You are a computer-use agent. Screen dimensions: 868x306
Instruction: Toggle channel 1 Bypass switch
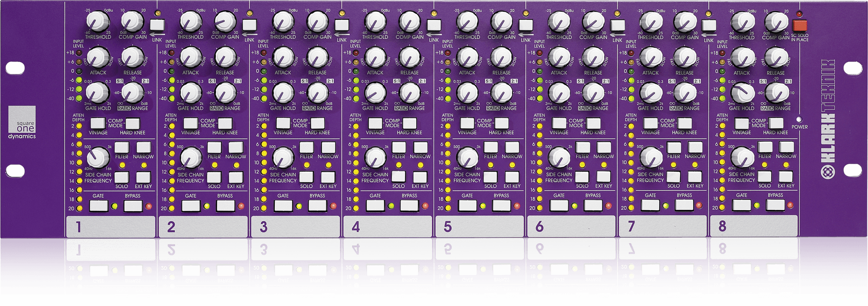(133, 205)
